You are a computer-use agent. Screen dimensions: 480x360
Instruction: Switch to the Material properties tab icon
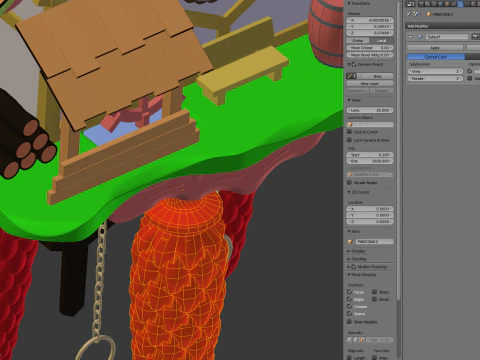474,4
